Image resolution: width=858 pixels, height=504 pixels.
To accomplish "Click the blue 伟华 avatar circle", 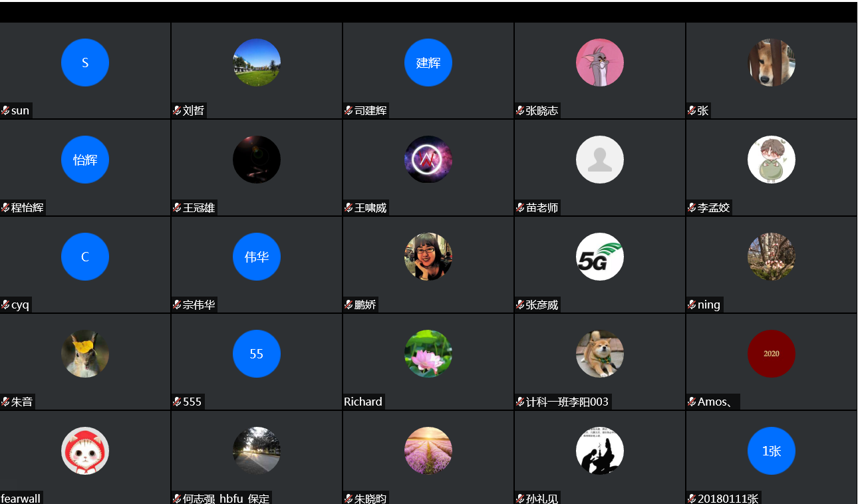I will 257,257.
